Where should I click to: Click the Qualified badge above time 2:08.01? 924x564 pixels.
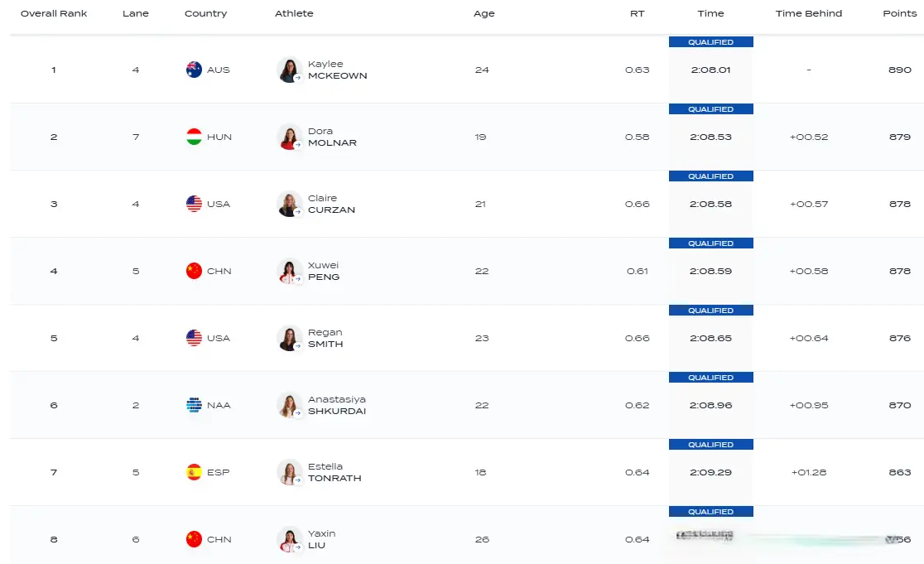pyautogui.click(x=710, y=42)
